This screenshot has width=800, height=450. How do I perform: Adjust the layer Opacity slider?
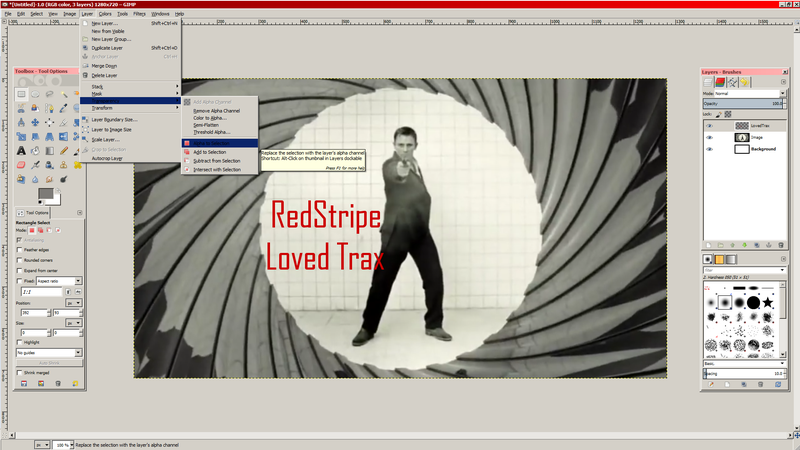pos(743,104)
